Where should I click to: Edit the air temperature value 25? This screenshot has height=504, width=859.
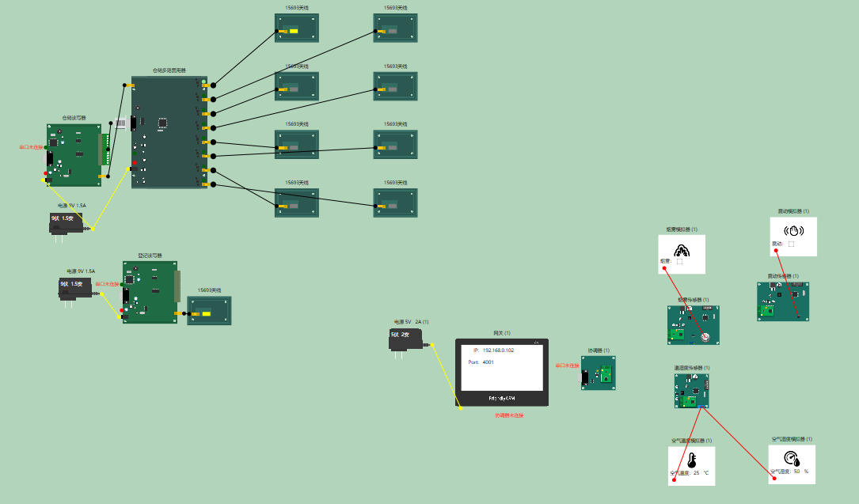[696, 473]
